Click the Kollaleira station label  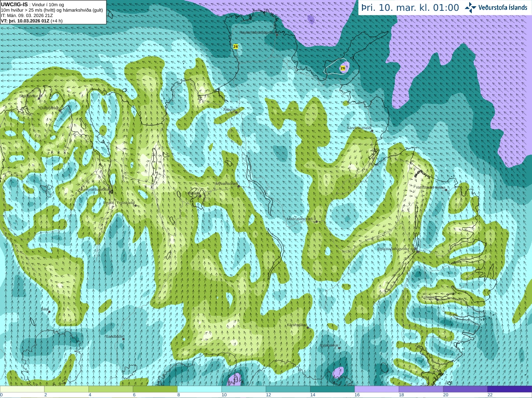tap(429, 297)
